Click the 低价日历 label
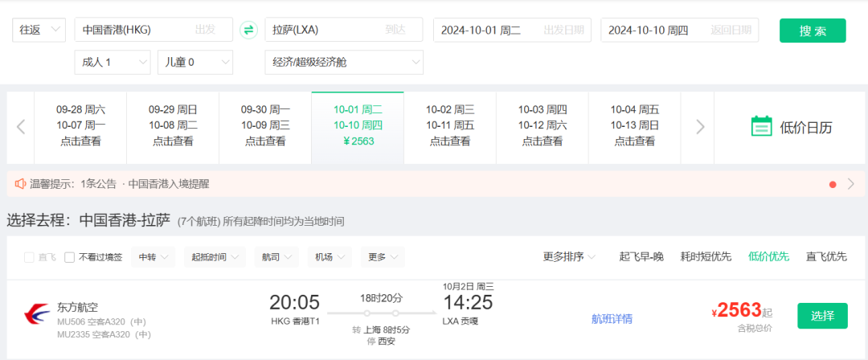The image size is (868, 360). pyautogui.click(x=806, y=128)
